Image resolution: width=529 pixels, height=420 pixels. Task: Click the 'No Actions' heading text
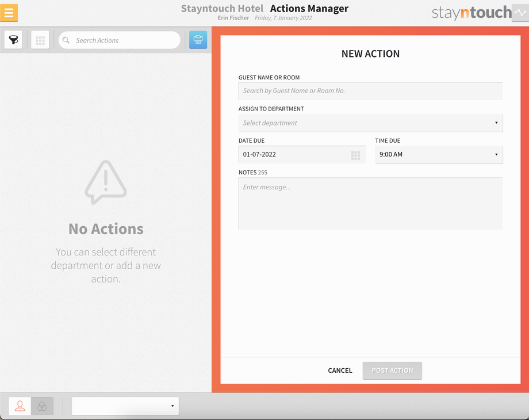click(x=106, y=229)
